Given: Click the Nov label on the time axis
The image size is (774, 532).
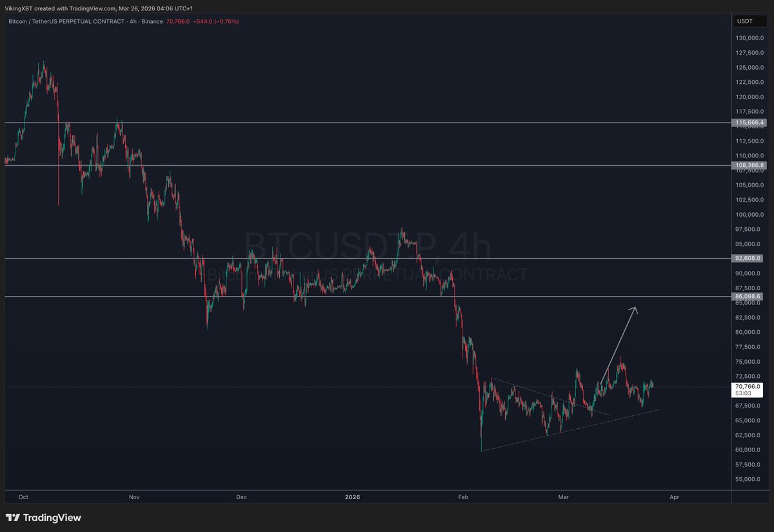Looking at the screenshot, I should coord(134,497).
